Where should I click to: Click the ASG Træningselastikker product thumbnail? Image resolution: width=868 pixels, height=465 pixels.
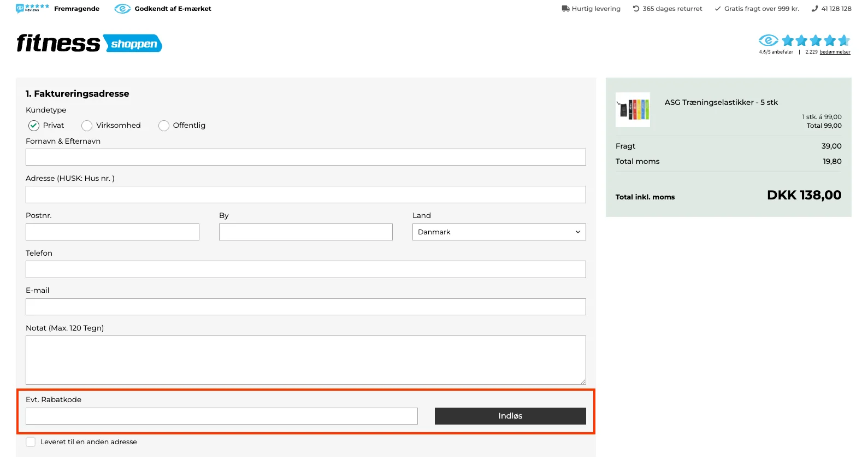click(x=633, y=109)
